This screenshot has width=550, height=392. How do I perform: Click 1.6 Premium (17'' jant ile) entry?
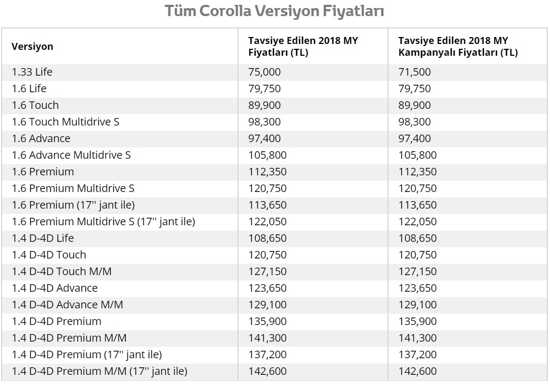coord(73,205)
